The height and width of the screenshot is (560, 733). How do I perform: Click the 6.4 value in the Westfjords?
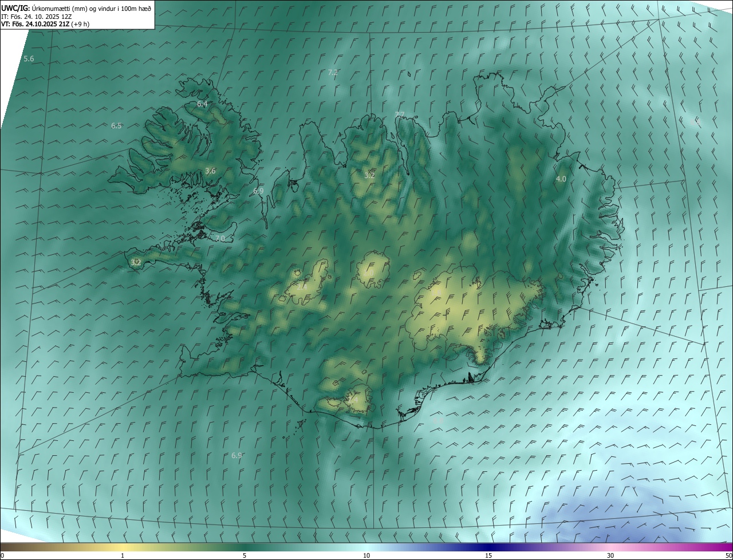[202, 104]
